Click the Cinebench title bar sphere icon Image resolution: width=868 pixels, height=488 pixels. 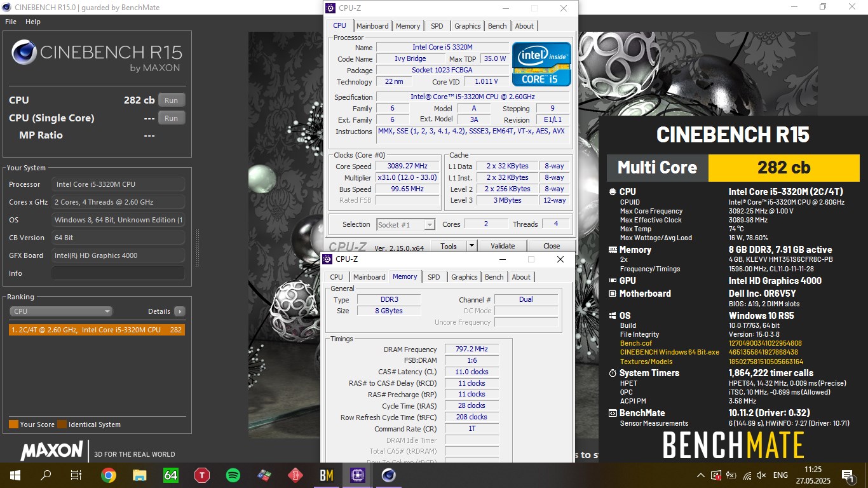tap(6, 7)
